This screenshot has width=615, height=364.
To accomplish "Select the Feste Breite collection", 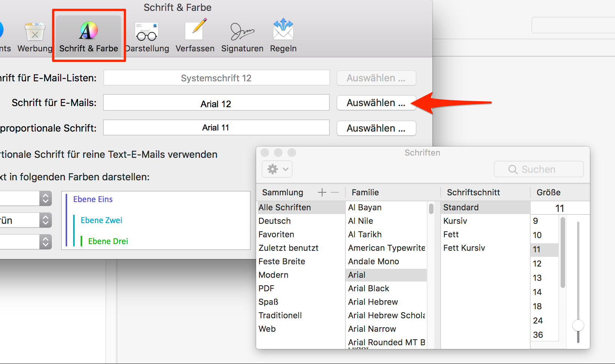I will click(301, 261).
